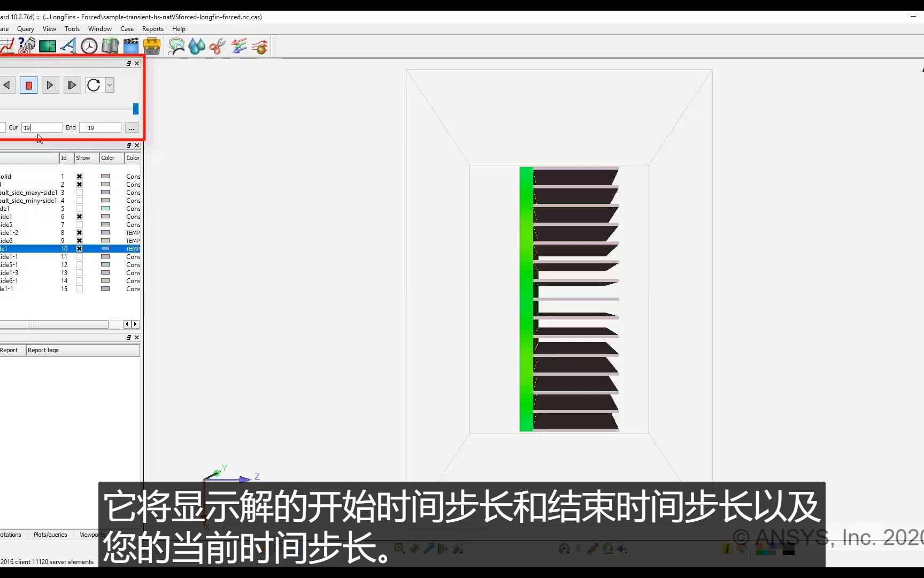Activate the interactive probe query tool
This screenshot has width=924, height=578.
[26, 46]
